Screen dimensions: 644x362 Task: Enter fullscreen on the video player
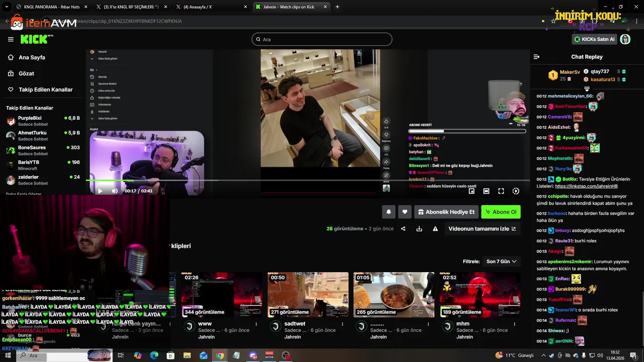point(501,191)
